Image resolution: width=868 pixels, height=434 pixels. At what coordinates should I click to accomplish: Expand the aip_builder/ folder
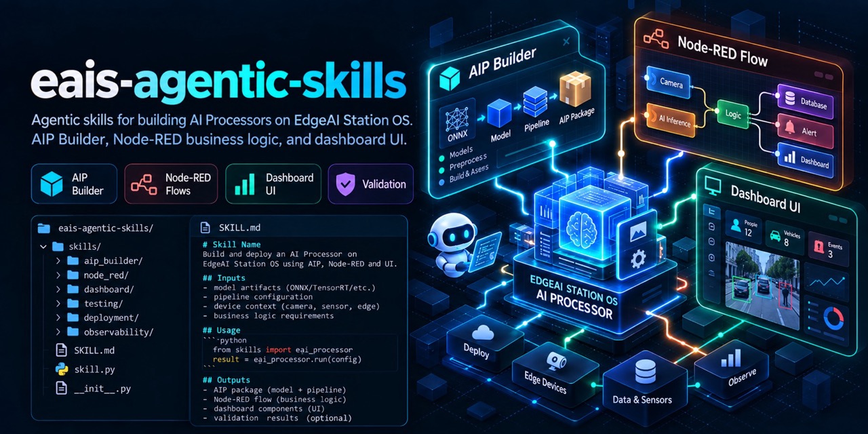tap(58, 260)
